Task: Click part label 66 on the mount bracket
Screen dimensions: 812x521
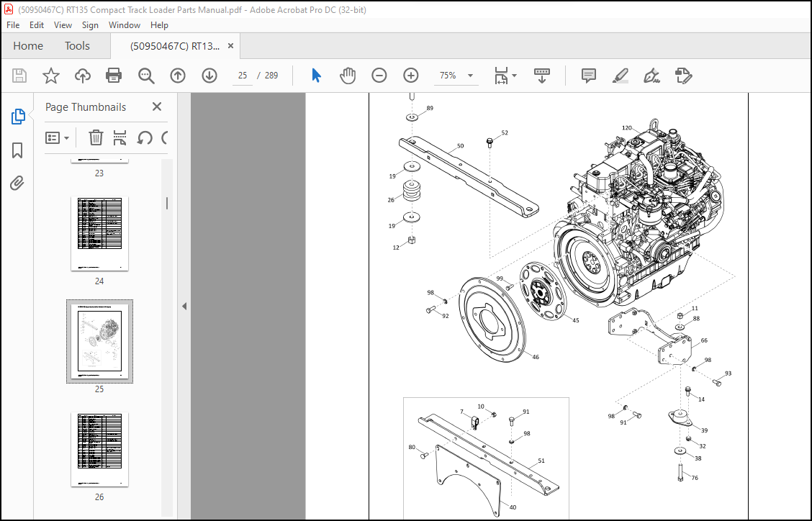Action: (704, 341)
